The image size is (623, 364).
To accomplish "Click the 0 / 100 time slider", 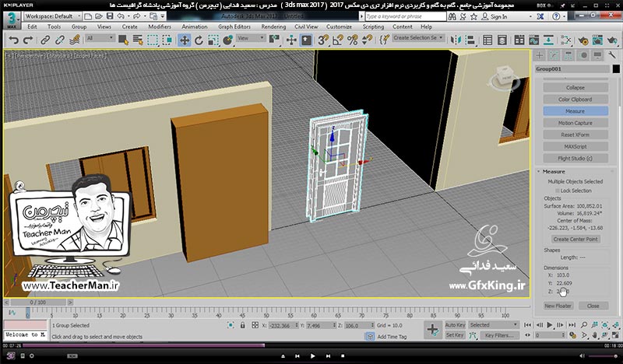I will point(38,302).
